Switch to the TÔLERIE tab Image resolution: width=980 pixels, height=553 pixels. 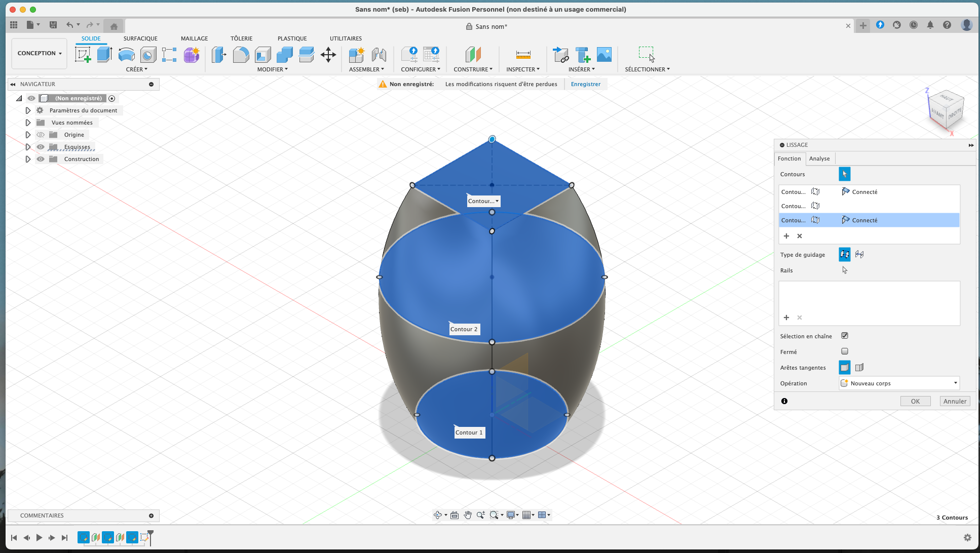click(241, 38)
